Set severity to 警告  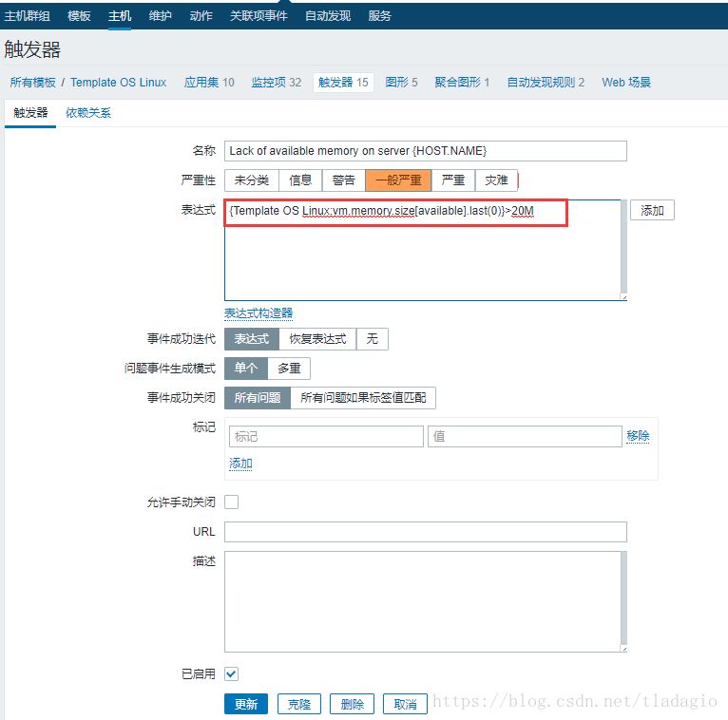pos(344,180)
